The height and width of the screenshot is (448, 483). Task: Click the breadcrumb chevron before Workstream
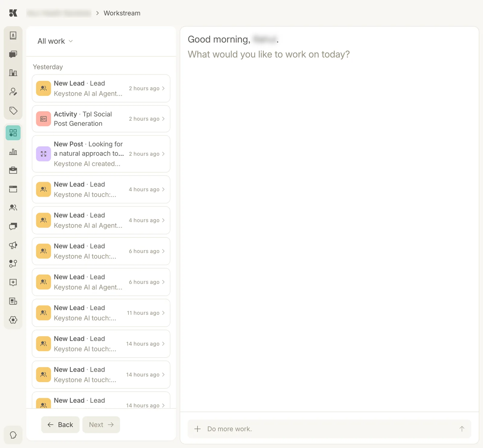[x=98, y=13]
